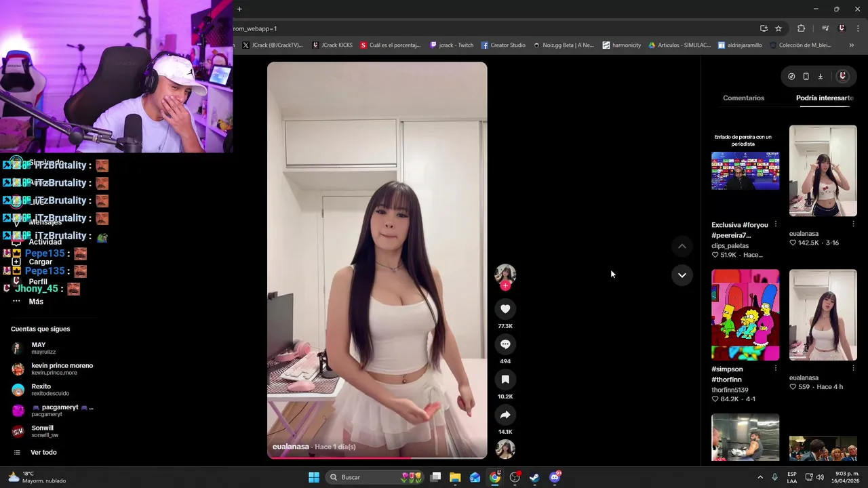
Task: Open OBS Studio from the taskbar
Action: click(x=515, y=477)
